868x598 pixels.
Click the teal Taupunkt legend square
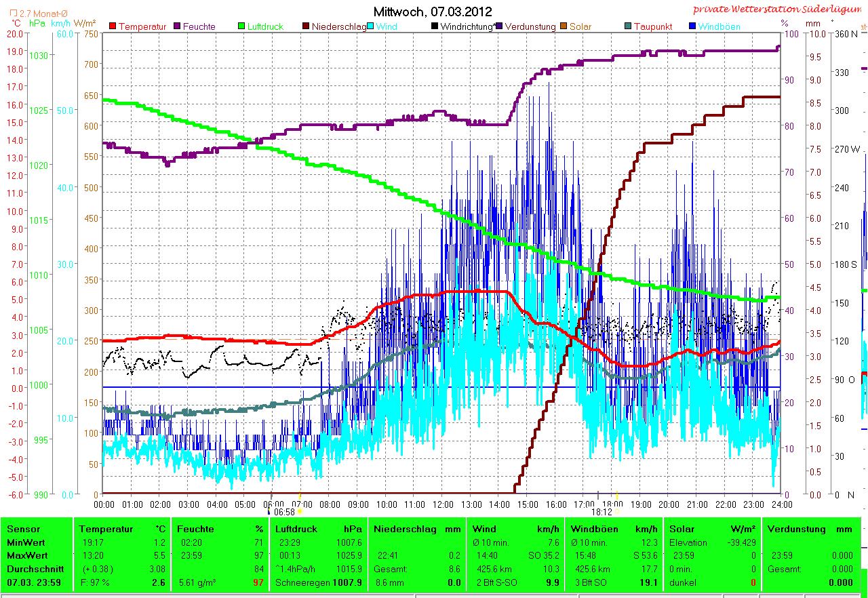coord(628,26)
